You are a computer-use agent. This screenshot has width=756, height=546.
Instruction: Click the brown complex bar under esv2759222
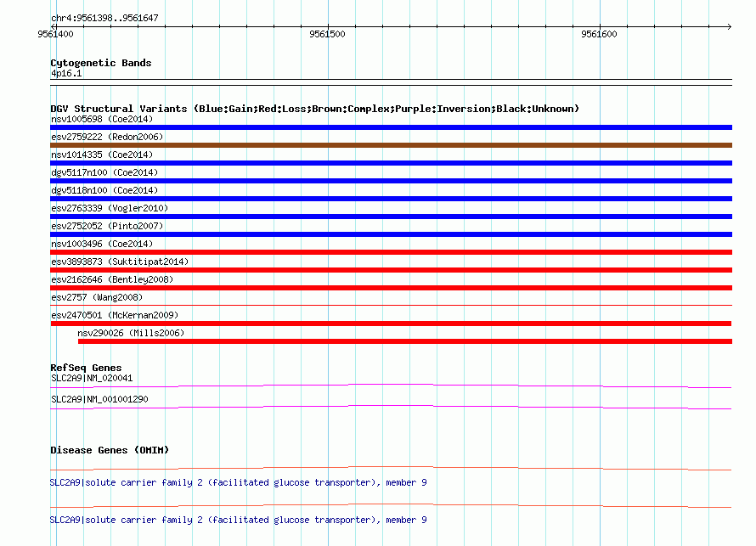[391, 145]
